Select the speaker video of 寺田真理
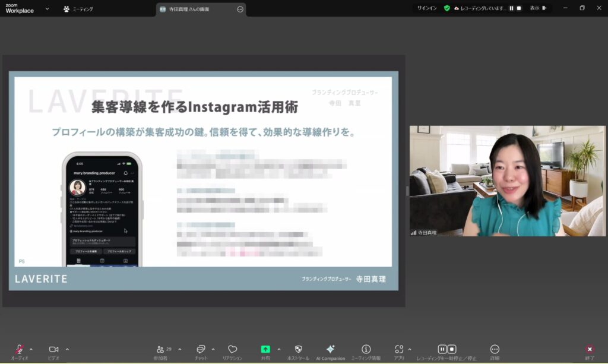This screenshot has width=608, height=364. [507, 181]
